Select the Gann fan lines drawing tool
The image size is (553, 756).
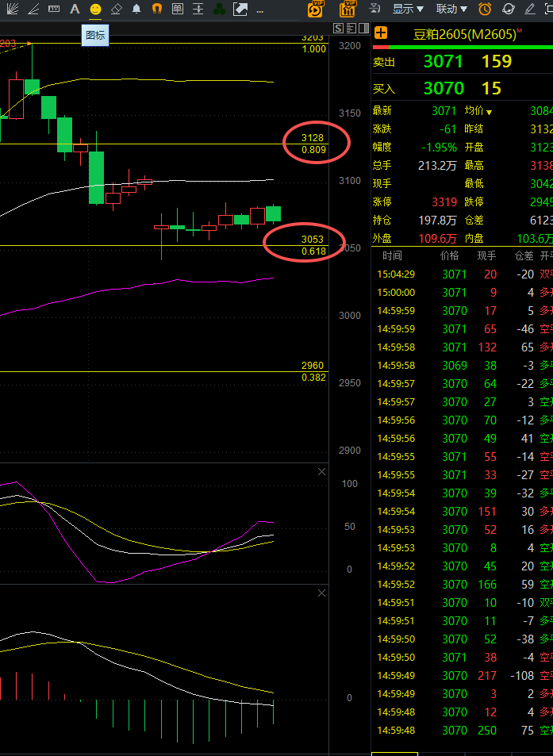point(13,9)
